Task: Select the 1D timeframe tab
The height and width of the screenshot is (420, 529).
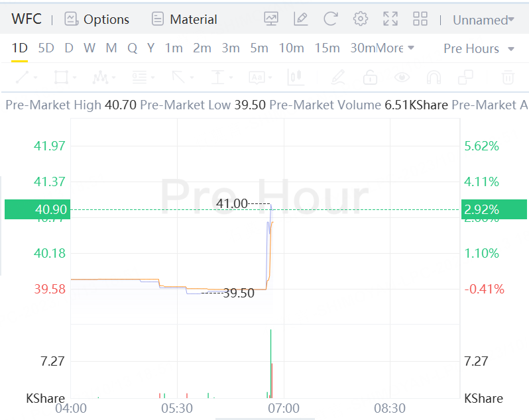Action: [20, 48]
